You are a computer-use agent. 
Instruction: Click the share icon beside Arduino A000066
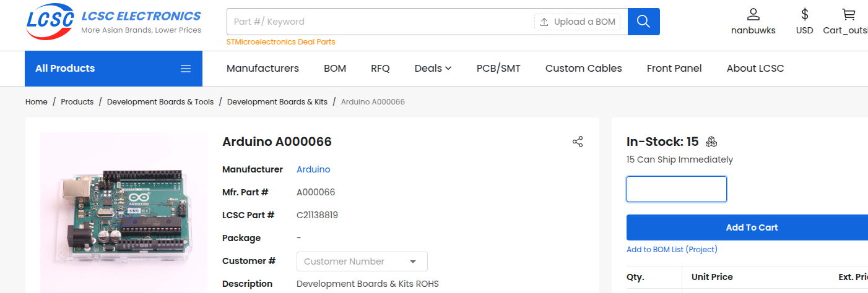(x=578, y=142)
